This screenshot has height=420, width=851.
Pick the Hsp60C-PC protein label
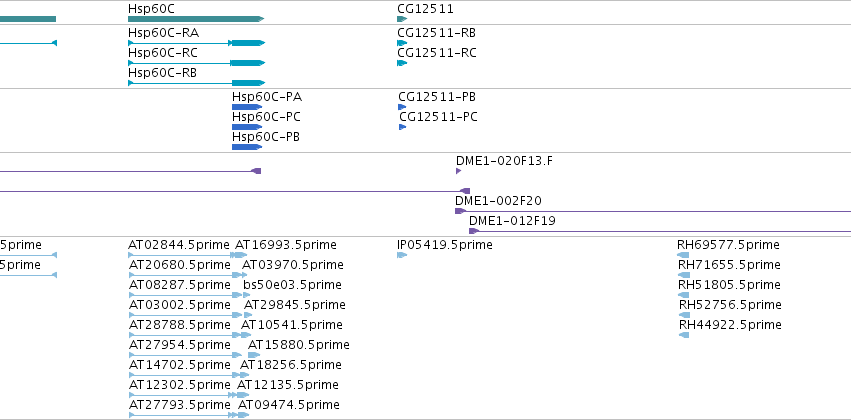[x=266, y=117]
